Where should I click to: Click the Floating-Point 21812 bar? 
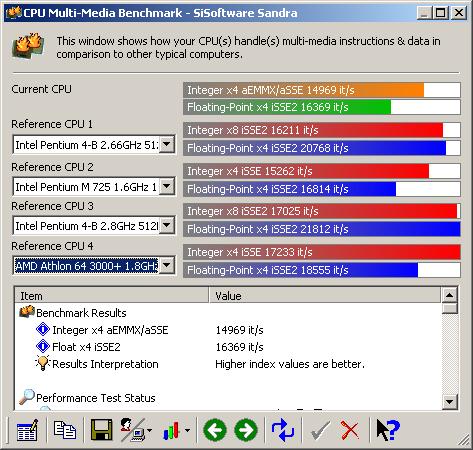tap(322, 229)
